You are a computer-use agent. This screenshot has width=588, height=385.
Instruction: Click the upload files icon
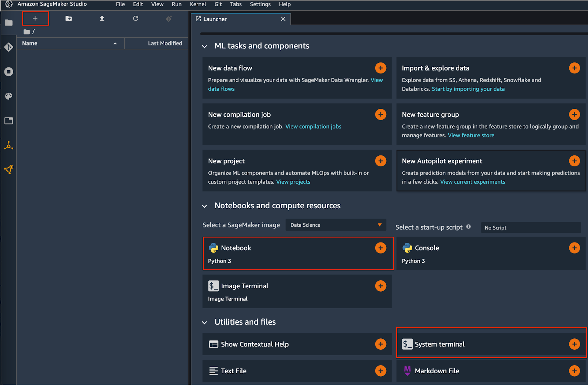(102, 18)
